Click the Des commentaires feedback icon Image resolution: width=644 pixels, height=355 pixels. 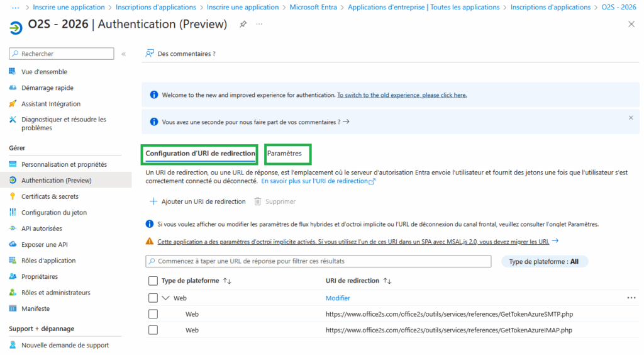point(150,54)
